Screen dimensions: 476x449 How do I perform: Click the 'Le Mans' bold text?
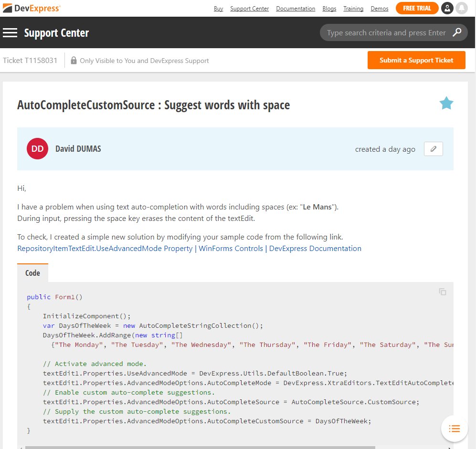point(317,207)
